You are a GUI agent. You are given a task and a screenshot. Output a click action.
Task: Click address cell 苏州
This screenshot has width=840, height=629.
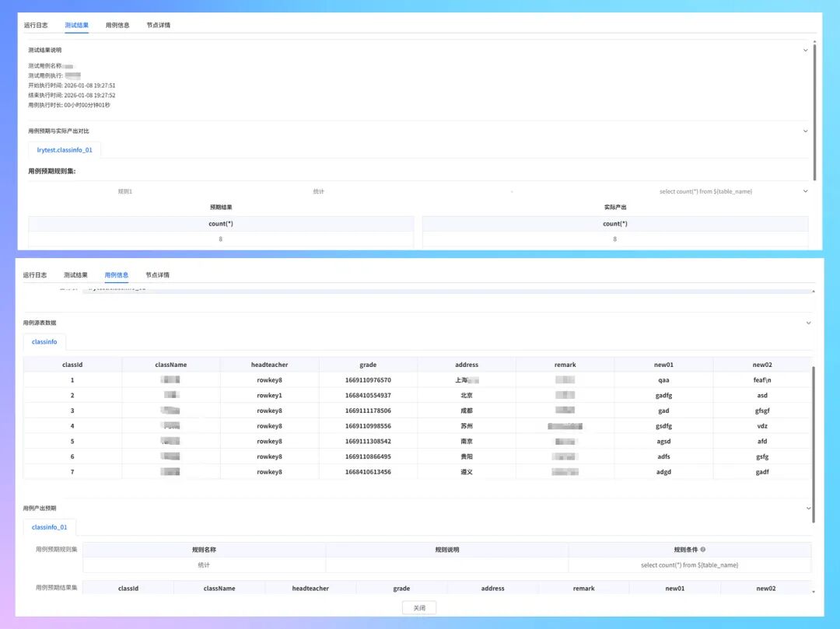(x=467, y=426)
